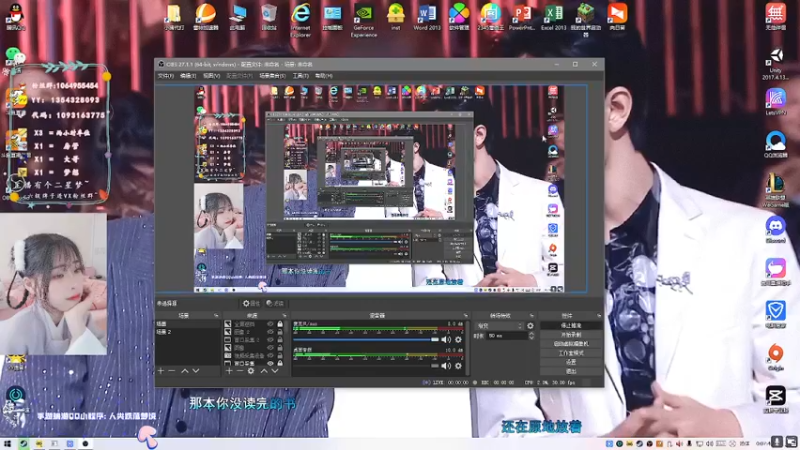The image size is (800, 450).
Task: Click 退出 button to exit OBS
Action: (570, 371)
